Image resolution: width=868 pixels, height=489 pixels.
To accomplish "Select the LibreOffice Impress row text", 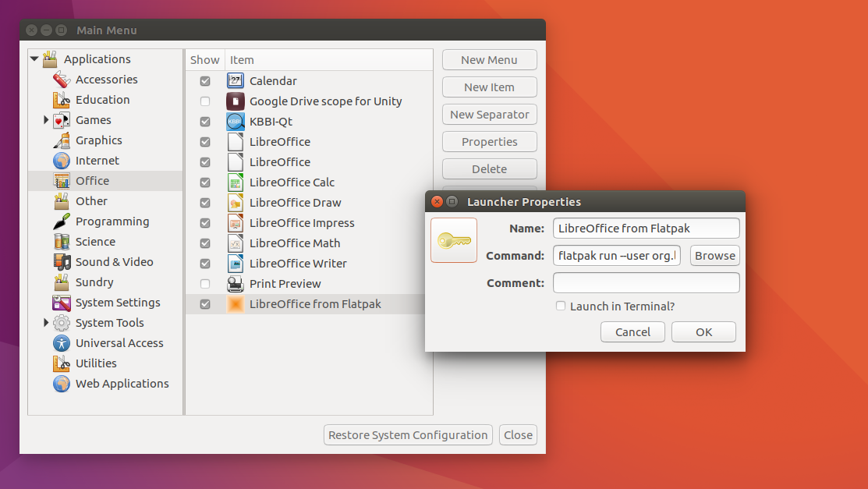I will (x=302, y=223).
